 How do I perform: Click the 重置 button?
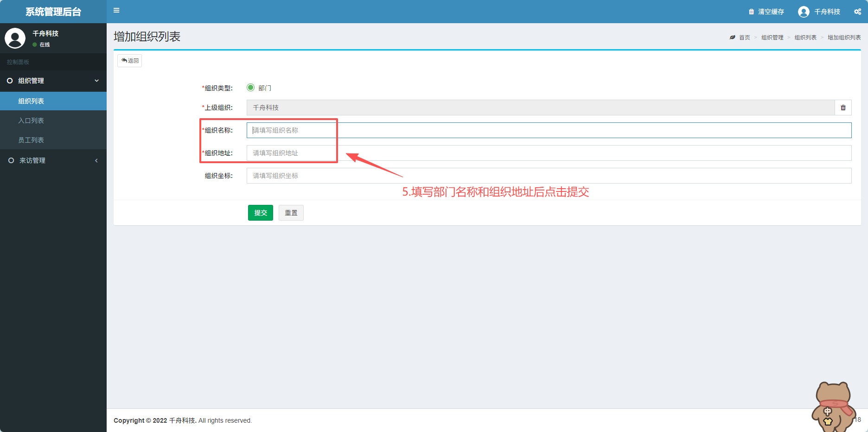pos(291,213)
